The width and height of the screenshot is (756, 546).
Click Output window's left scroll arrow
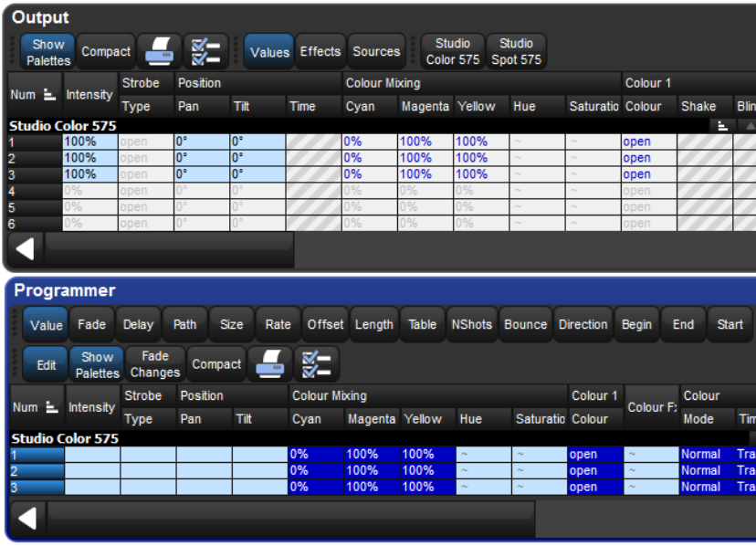(25, 249)
